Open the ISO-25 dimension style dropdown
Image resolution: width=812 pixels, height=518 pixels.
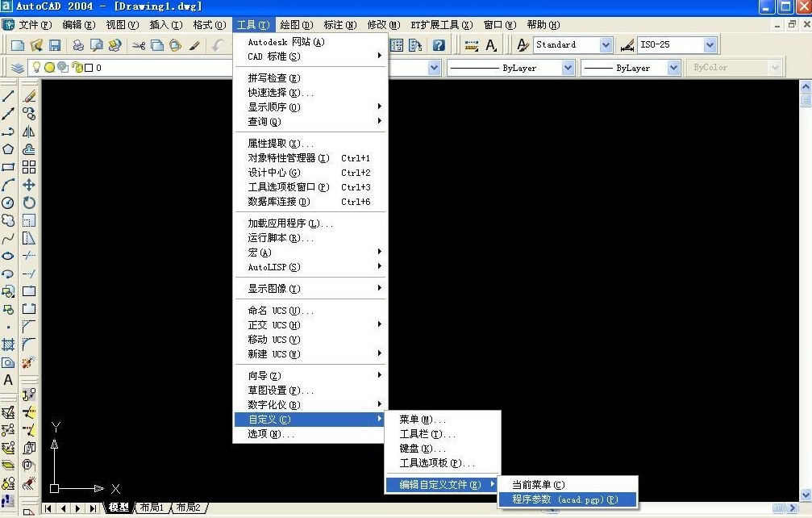click(x=710, y=45)
